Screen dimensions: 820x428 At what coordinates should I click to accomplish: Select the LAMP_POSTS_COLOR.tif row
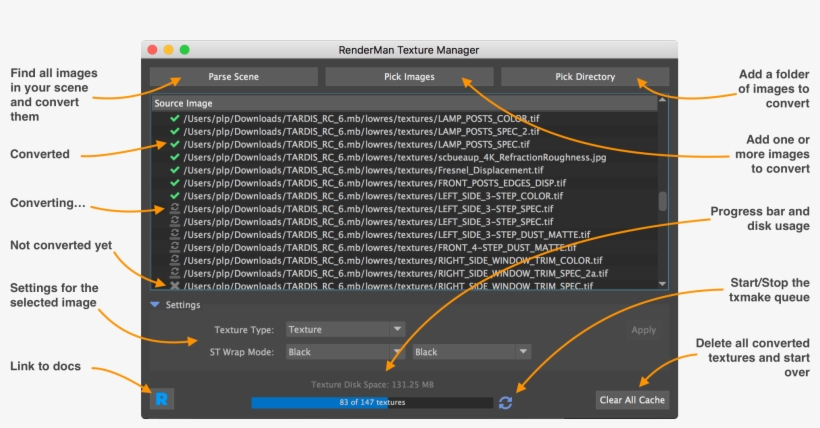tap(405, 118)
